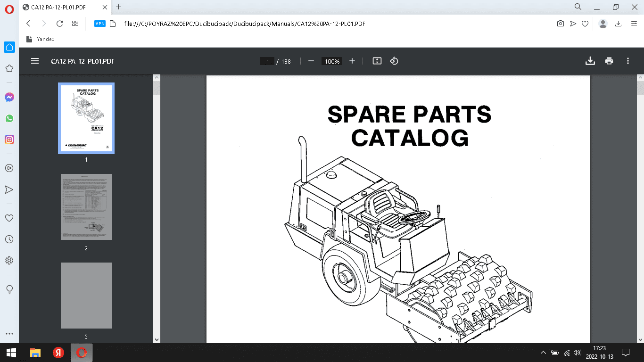Toggle the thumbnail sidebar menu
The image size is (644, 362).
35,61
